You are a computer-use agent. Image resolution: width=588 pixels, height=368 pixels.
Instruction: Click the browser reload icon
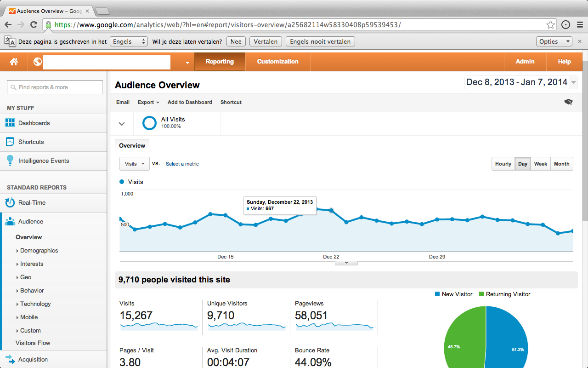[x=34, y=25]
